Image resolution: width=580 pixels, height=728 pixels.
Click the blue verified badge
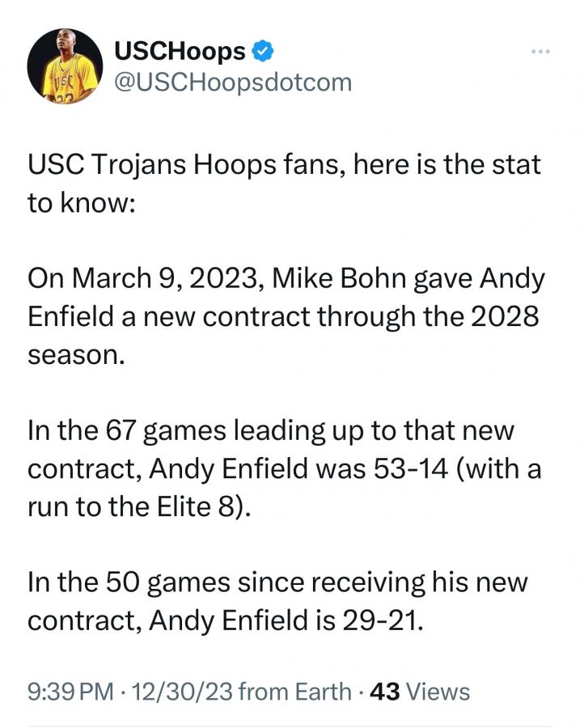click(x=263, y=52)
